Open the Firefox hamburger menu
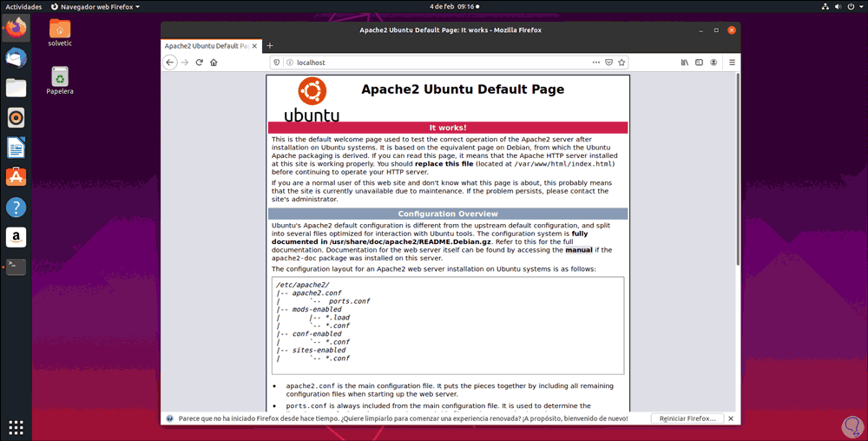The width and height of the screenshot is (868, 441). 732,63
